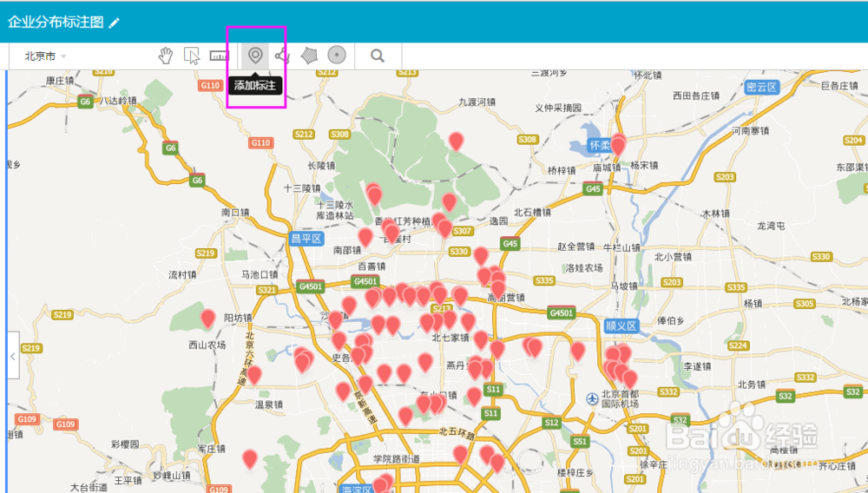Click the 顺义区 district label

621,325
